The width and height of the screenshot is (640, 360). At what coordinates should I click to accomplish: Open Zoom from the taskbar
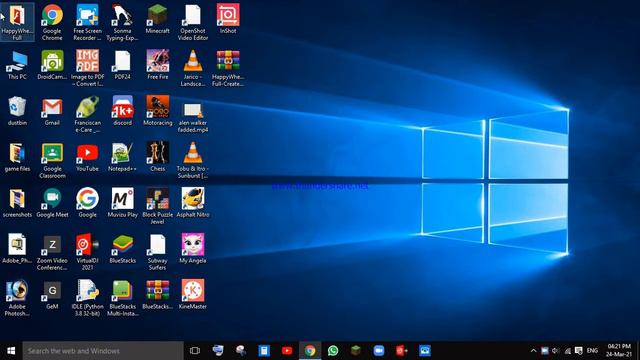point(379,351)
